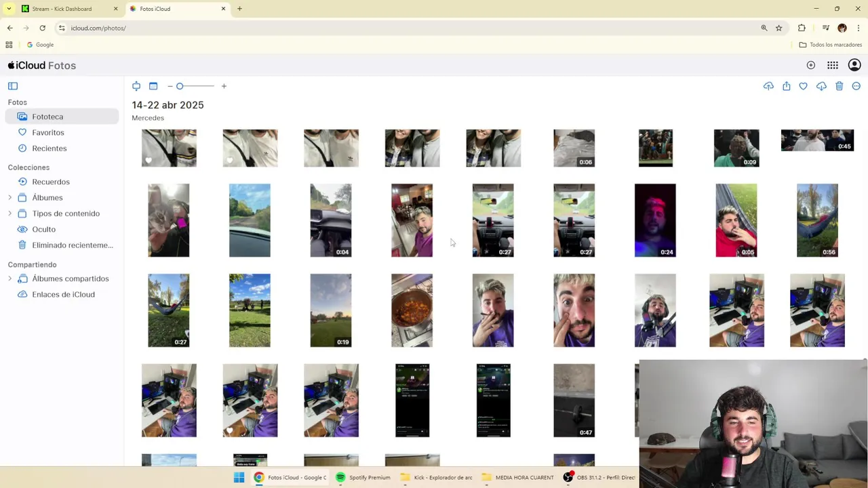
Task: Open Kick file explorer from taskbar
Action: pos(437,477)
